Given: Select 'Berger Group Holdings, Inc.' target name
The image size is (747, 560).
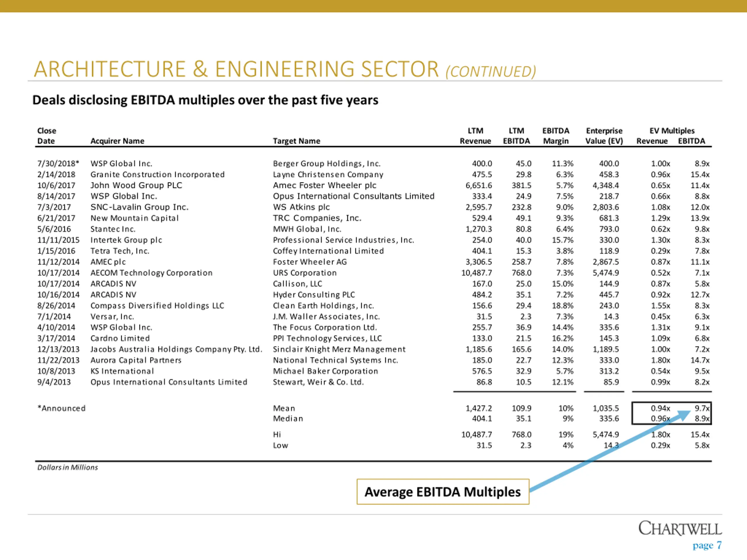Looking at the screenshot, I should 327,164.
